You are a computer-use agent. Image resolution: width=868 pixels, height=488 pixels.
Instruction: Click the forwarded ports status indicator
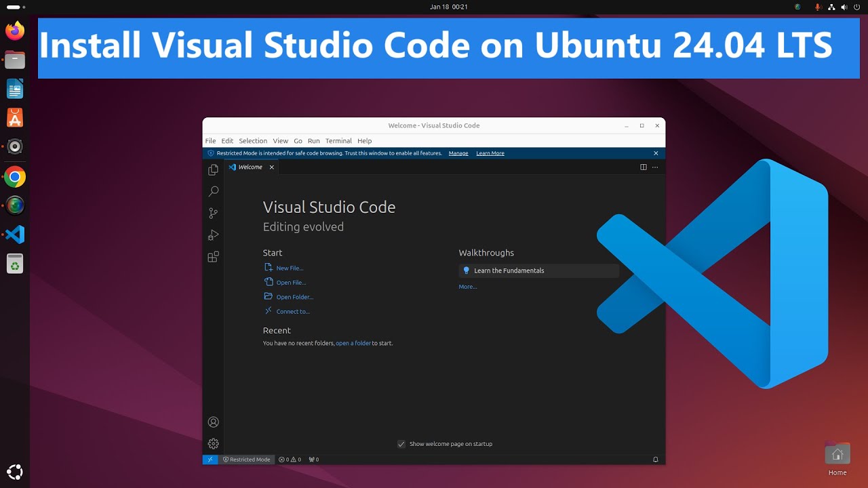click(x=313, y=460)
